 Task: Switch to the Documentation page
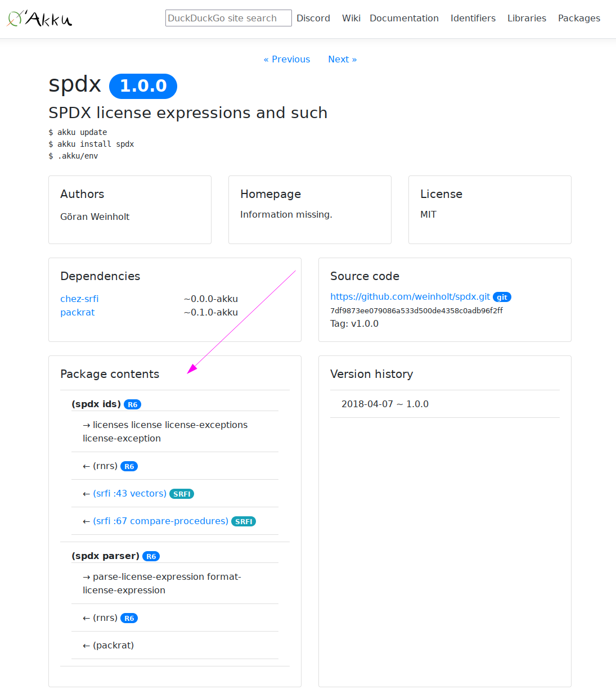[x=404, y=18]
